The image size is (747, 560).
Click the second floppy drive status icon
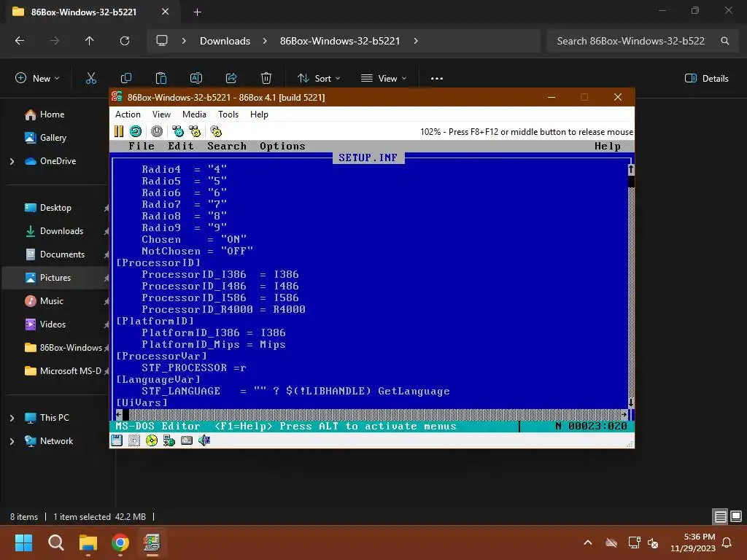pos(134,440)
